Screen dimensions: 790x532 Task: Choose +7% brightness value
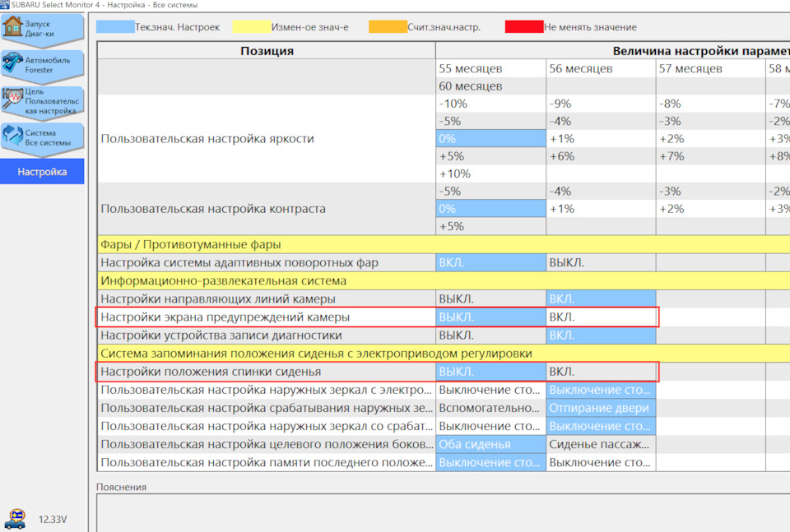(710, 156)
